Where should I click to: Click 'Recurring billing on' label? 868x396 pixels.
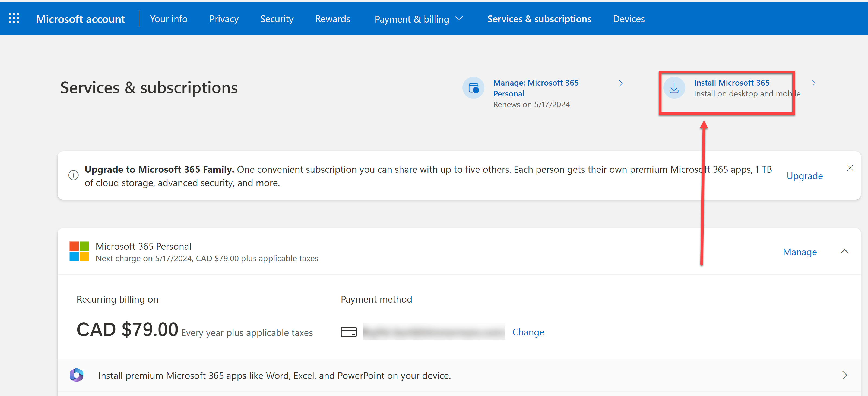coord(117,299)
